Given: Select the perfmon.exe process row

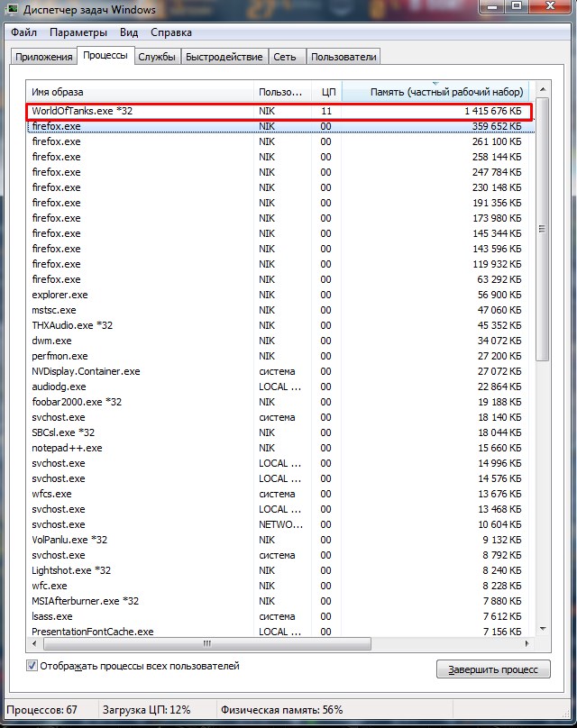Looking at the screenshot, I should click(279, 356).
